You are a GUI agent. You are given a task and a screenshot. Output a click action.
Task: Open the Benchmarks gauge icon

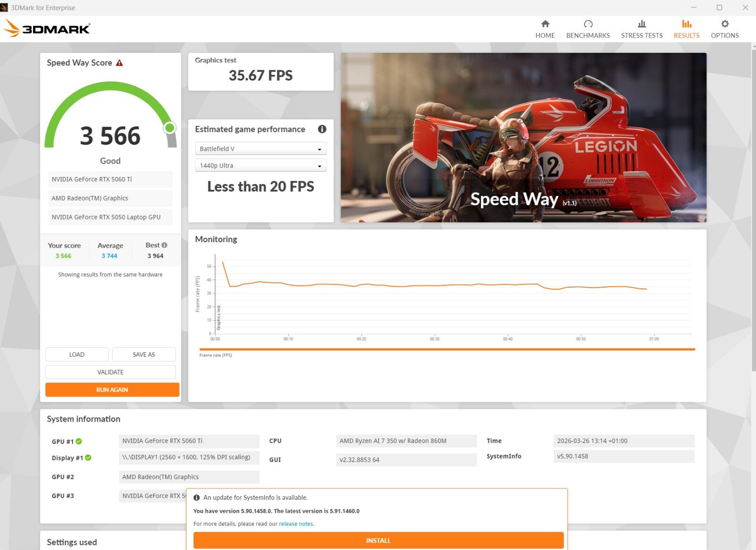[x=588, y=24]
